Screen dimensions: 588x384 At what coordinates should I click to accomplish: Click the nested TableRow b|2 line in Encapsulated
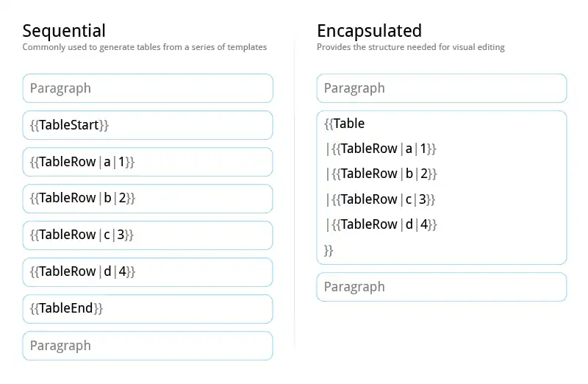381,174
